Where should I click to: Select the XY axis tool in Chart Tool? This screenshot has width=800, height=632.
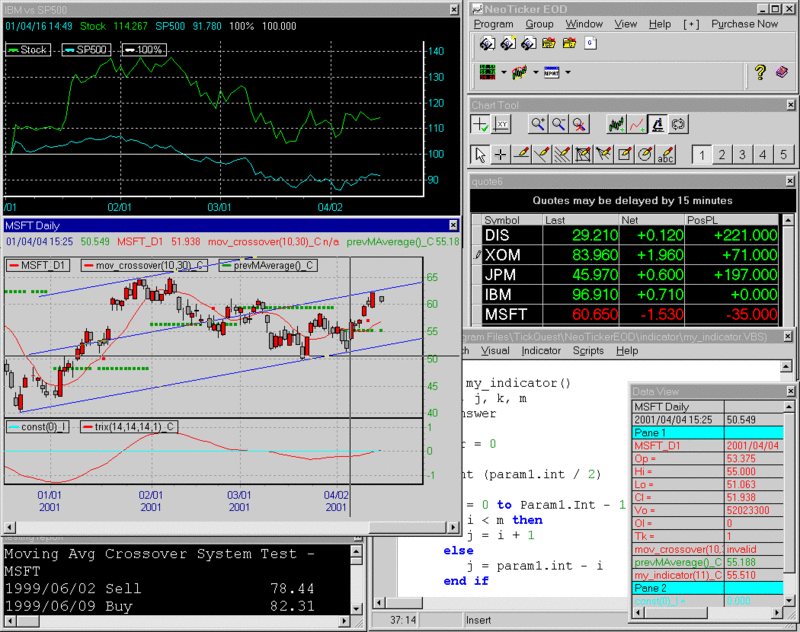pyautogui.click(x=502, y=124)
